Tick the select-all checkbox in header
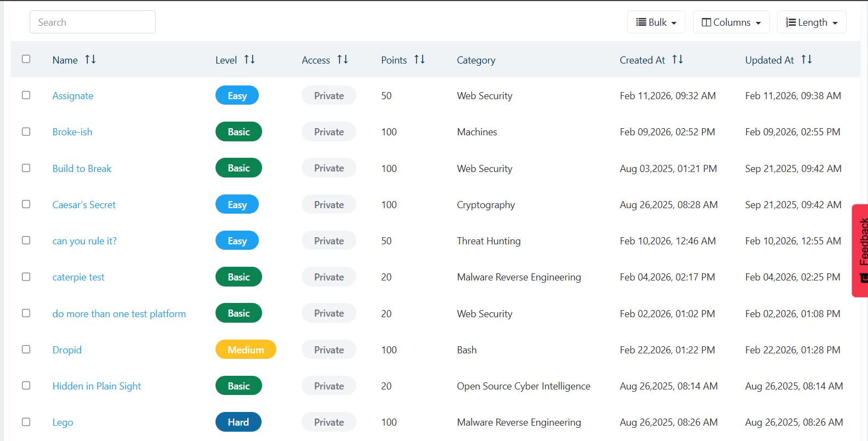The width and height of the screenshot is (868, 441). (26, 59)
